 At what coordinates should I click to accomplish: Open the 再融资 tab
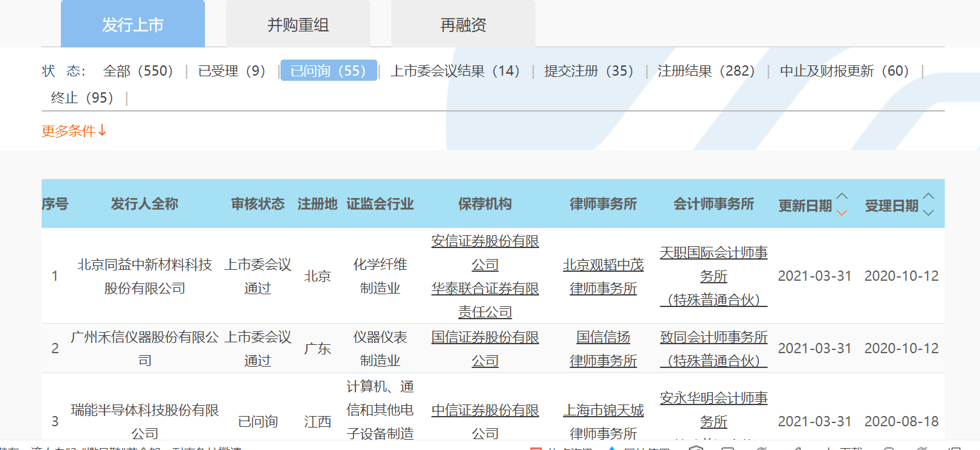pos(463,24)
